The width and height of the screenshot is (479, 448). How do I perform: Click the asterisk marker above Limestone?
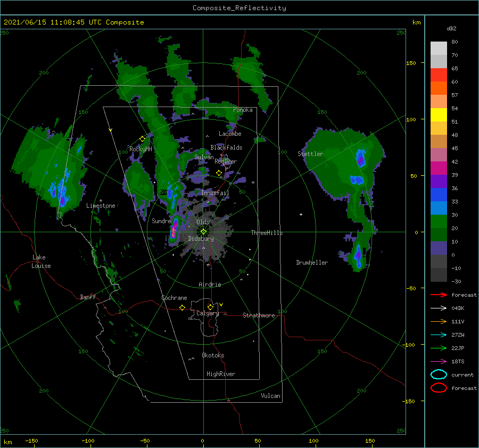coord(101,201)
